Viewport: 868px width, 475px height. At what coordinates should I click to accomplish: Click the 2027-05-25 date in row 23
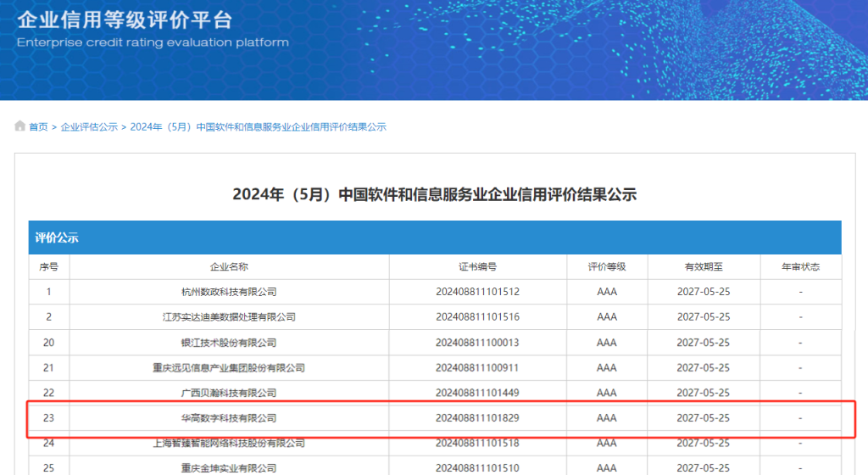click(704, 418)
